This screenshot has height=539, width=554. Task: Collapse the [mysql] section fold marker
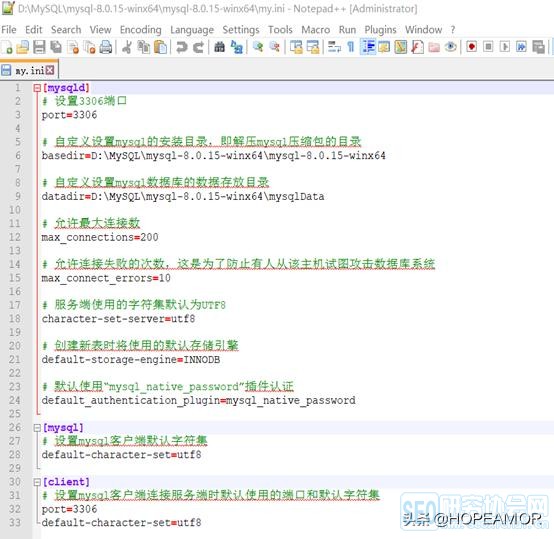pos(37,428)
